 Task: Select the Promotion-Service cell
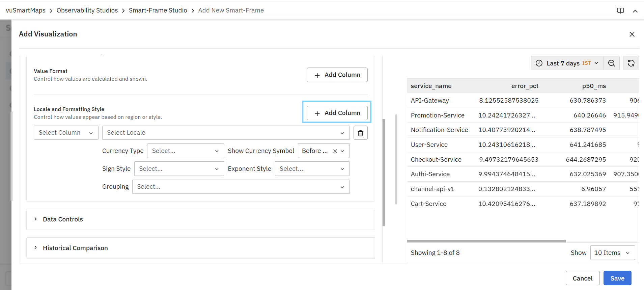coord(438,115)
